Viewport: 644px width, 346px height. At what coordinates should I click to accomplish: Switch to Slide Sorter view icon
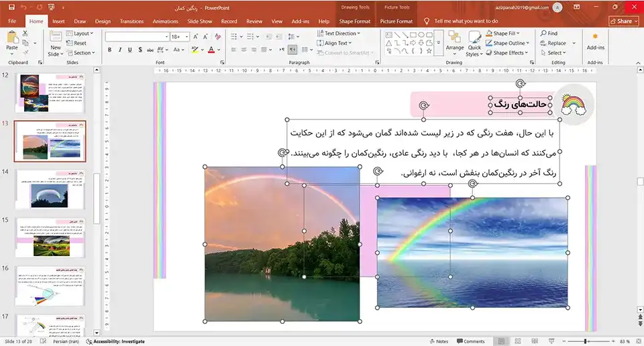point(518,341)
